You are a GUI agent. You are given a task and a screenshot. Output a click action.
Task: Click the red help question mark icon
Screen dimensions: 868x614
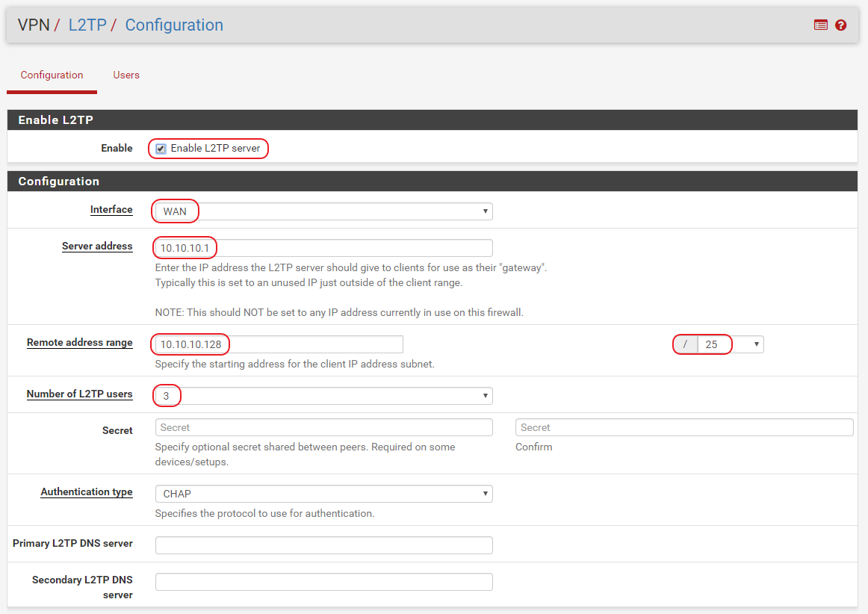tap(840, 25)
